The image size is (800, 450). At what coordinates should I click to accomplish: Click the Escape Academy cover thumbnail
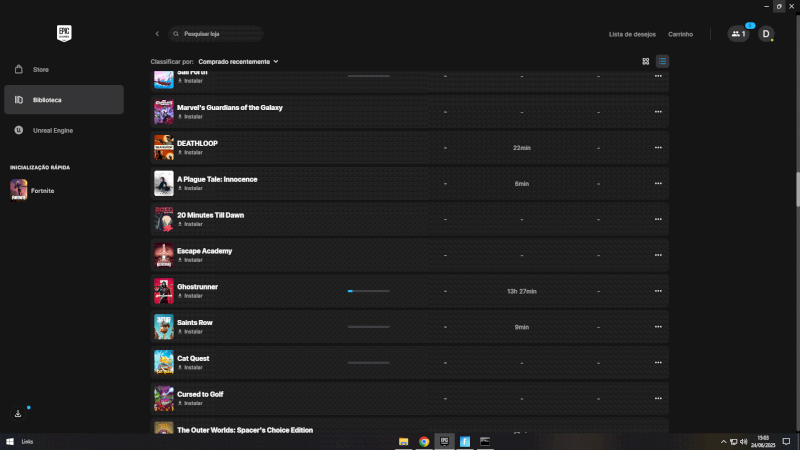(x=164, y=255)
